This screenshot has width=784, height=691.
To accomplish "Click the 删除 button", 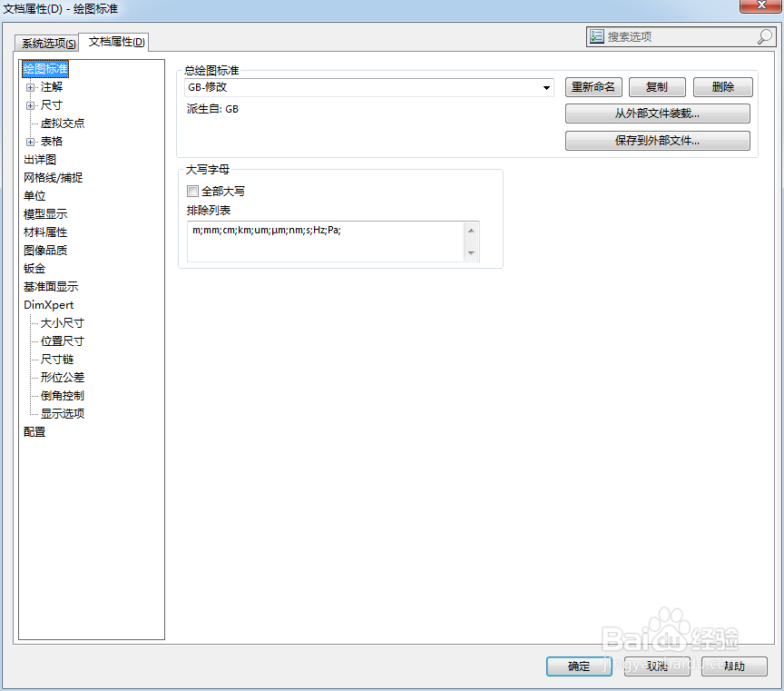I will [723, 87].
